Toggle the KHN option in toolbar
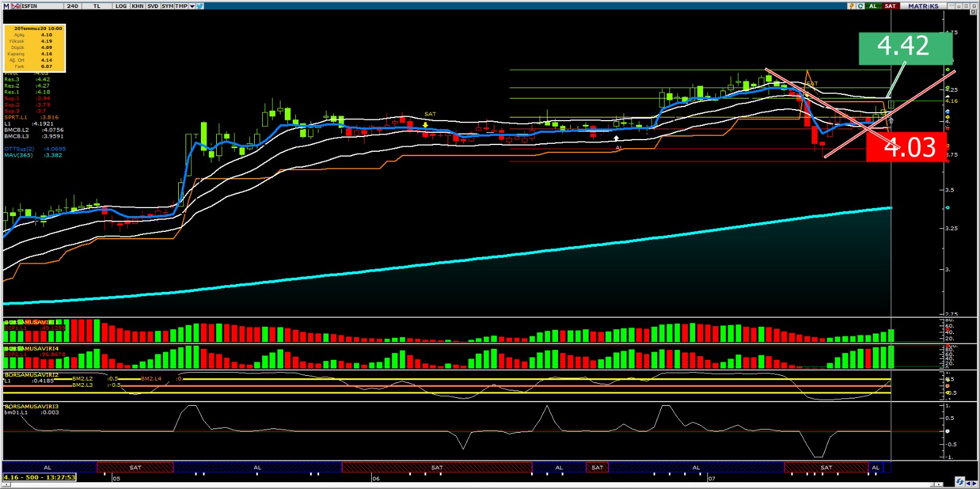This screenshot has width=980, height=489. point(138,6)
